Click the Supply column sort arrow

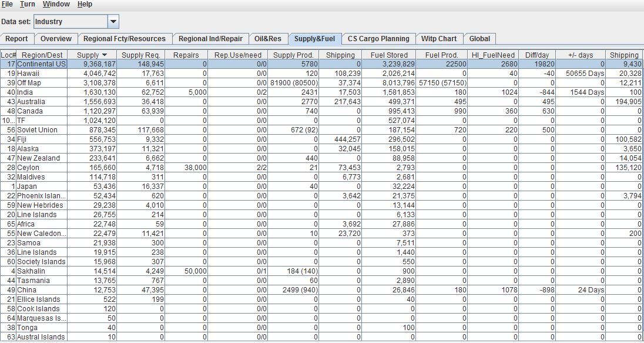pyautogui.click(x=105, y=55)
